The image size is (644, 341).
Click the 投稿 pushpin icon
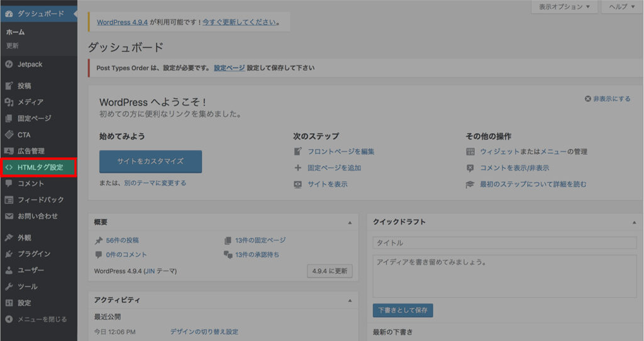[x=9, y=86]
